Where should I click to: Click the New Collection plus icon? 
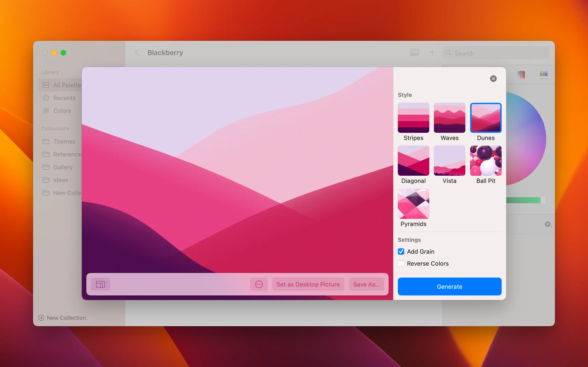pos(41,318)
